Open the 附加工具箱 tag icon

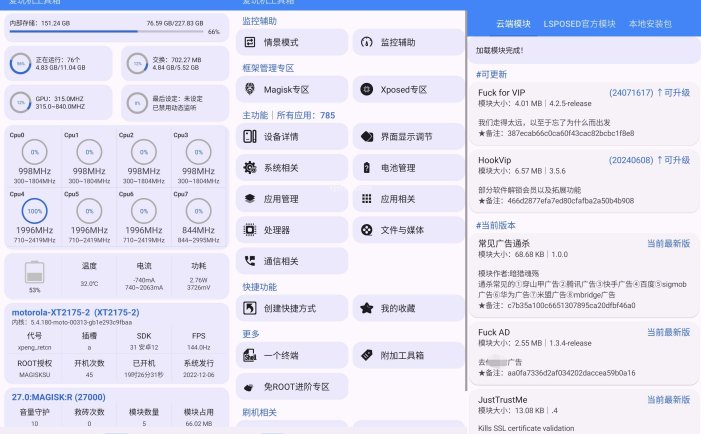(367, 355)
